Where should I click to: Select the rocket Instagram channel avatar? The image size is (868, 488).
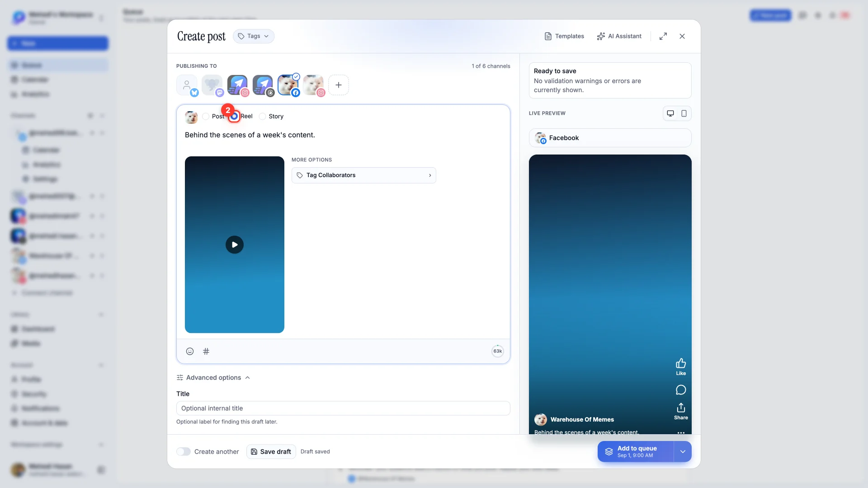coord(237,85)
